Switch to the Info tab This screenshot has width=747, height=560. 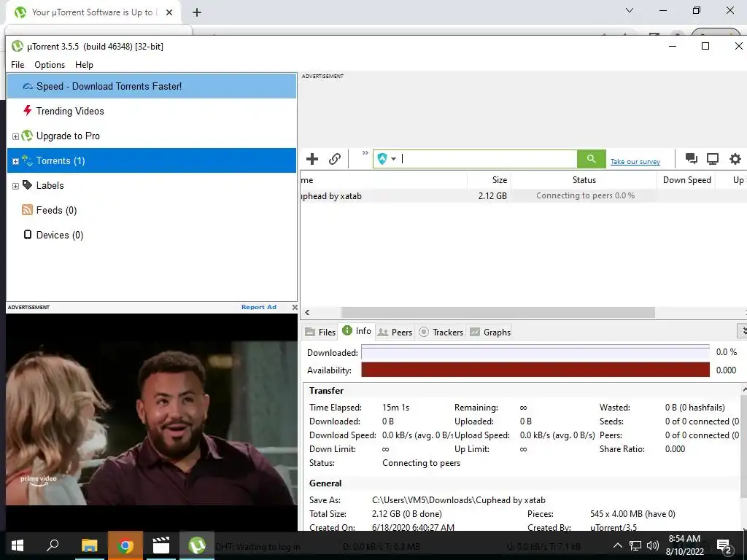[357, 331]
